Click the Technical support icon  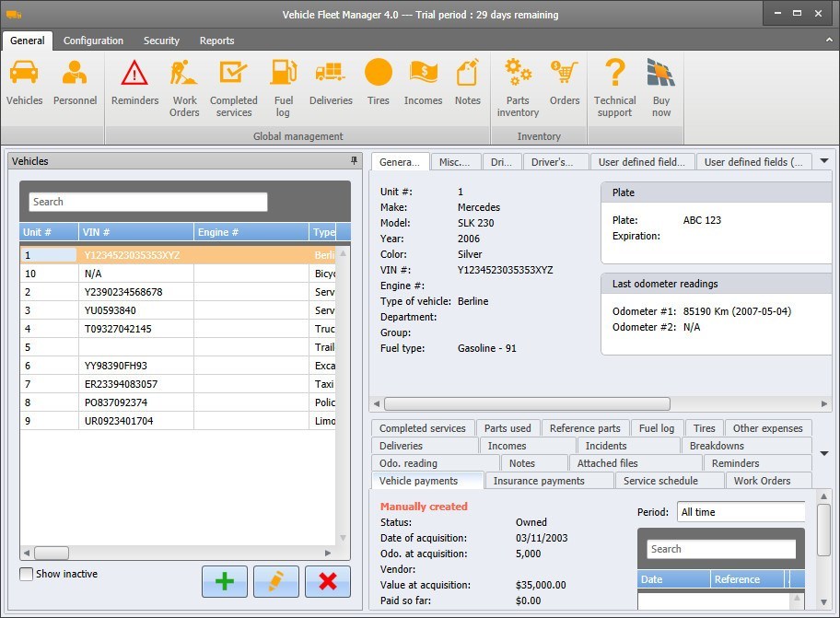[613, 83]
